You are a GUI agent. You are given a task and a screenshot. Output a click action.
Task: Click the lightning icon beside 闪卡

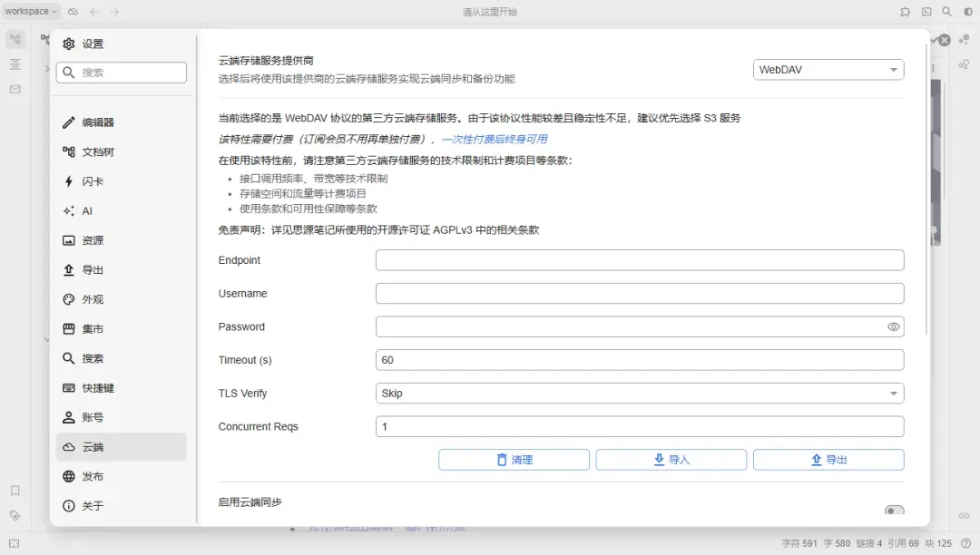click(x=69, y=181)
